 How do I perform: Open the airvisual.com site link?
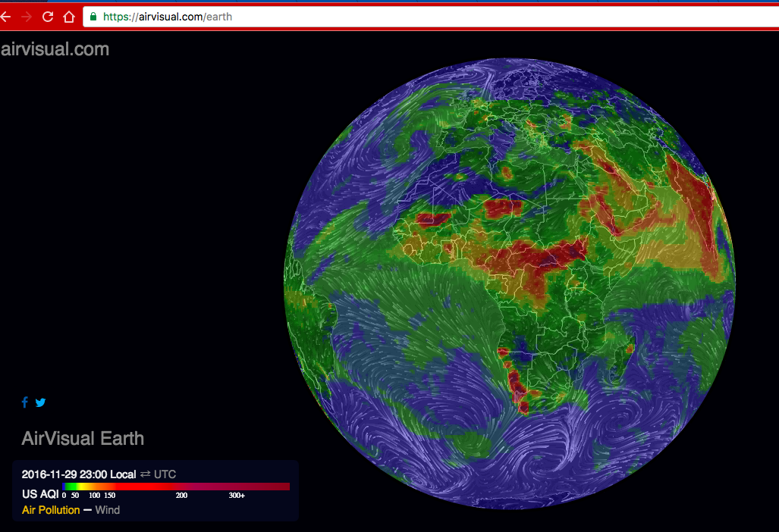pyautogui.click(x=55, y=49)
